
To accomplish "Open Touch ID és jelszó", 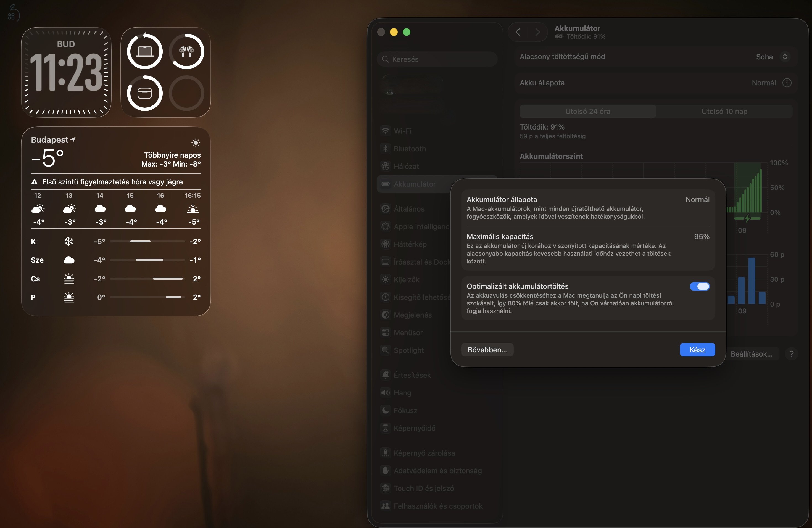I will click(423, 489).
